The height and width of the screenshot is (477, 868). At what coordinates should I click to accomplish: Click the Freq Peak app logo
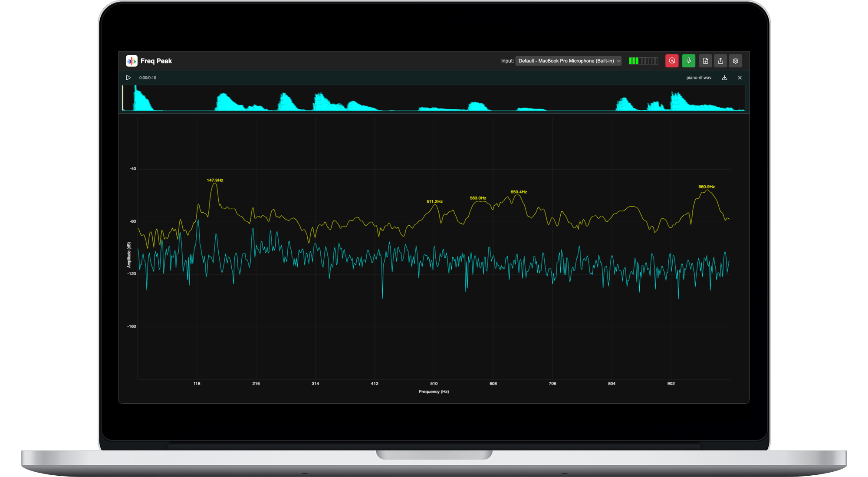[x=132, y=61]
